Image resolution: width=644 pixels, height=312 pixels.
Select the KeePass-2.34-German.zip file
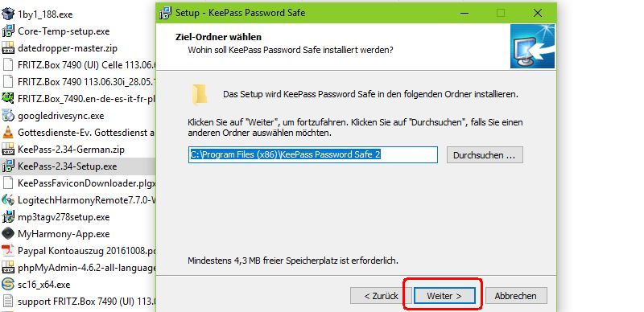point(71,150)
